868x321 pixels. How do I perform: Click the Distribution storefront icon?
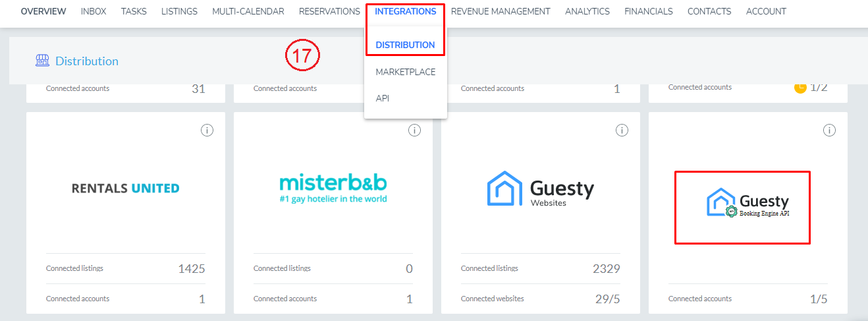click(x=42, y=61)
